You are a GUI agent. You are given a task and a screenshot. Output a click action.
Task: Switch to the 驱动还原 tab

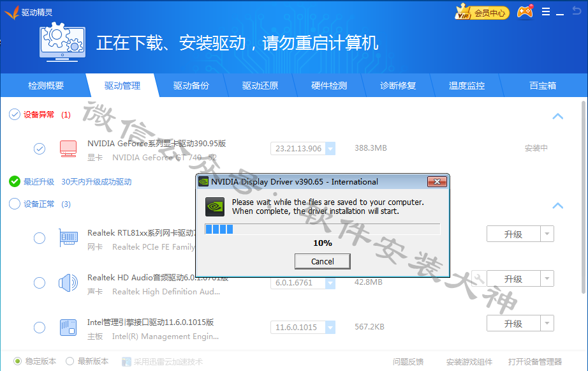tap(260, 86)
